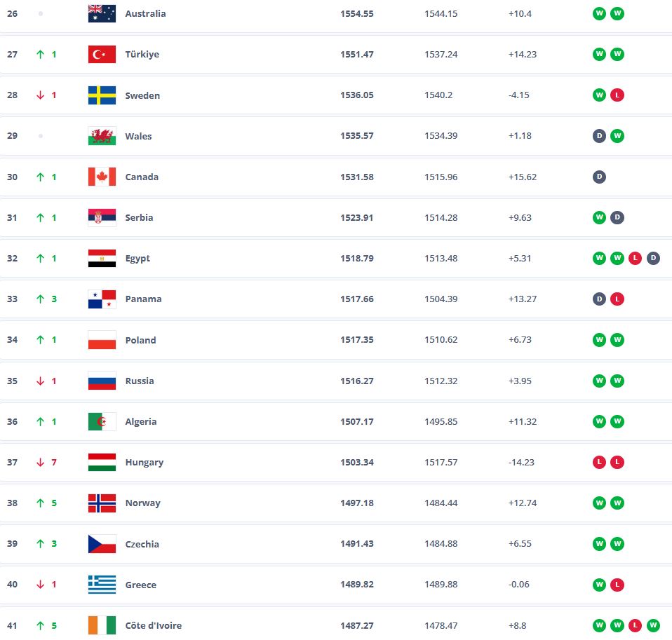Click Canada's single D result badge
This screenshot has width=672, height=640.
click(x=599, y=177)
